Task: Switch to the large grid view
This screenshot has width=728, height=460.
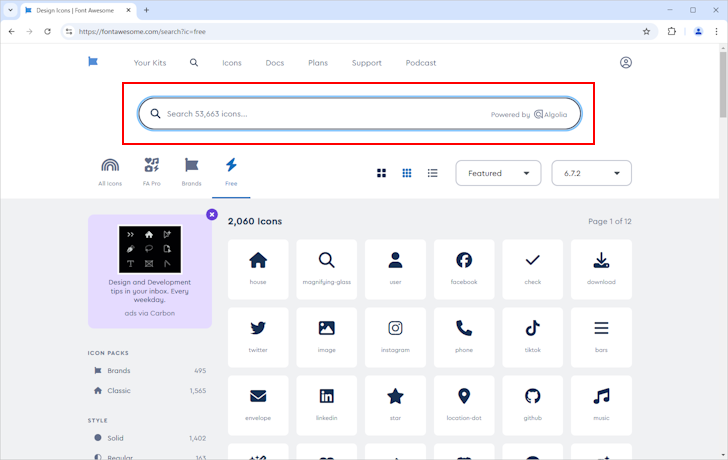Action: click(x=381, y=173)
